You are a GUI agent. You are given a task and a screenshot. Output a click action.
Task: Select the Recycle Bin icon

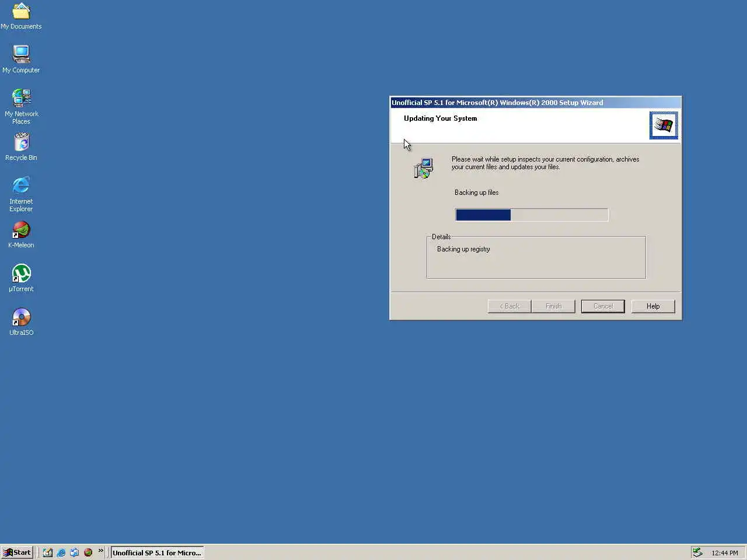coord(21,146)
